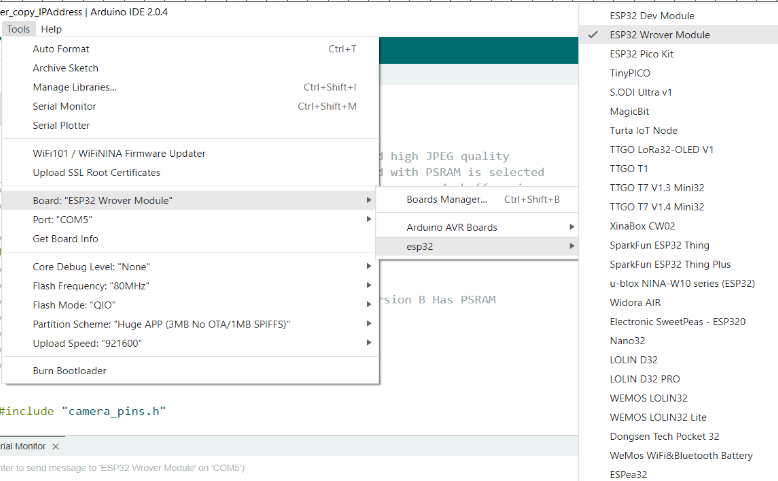Launch the Serial Plotter
778x481 pixels.
[x=61, y=125]
